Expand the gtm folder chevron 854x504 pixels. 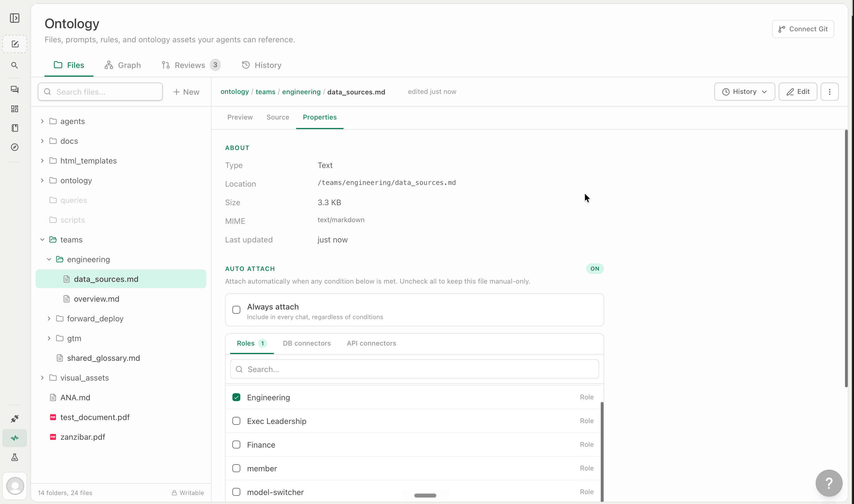point(49,338)
